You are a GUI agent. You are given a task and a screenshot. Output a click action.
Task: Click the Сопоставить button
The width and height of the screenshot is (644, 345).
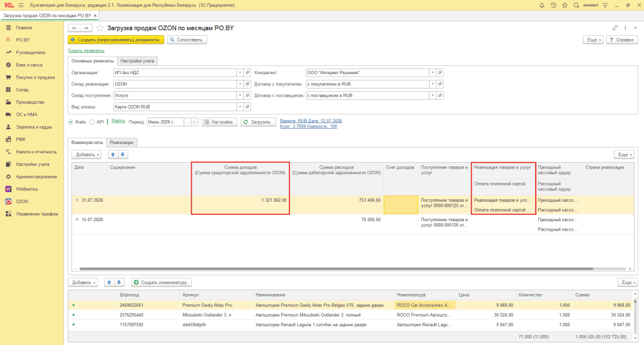pyautogui.click(x=187, y=40)
